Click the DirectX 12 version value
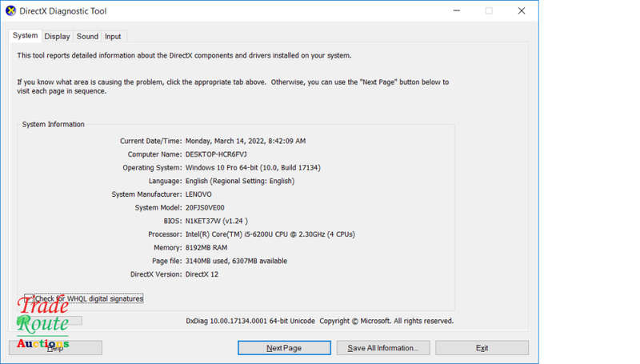Viewport: 640px width, 364px height. tap(202, 274)
